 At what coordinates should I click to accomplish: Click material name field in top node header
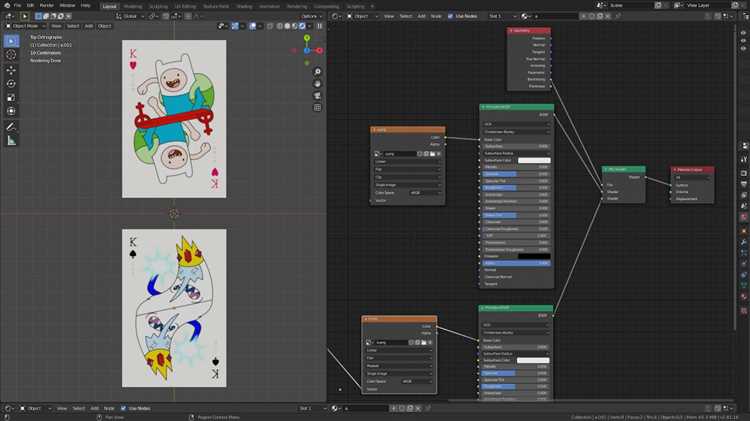(555, 16)
